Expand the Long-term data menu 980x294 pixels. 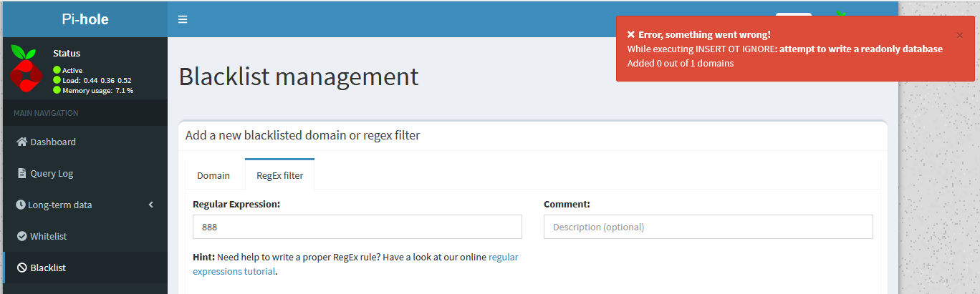(85, 205)
